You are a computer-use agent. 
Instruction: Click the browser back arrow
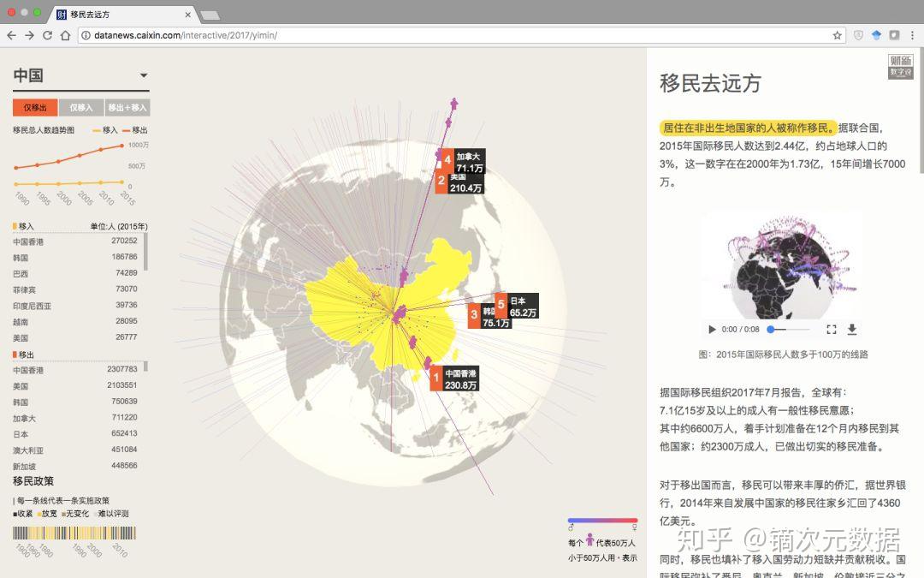click(11, 35)
